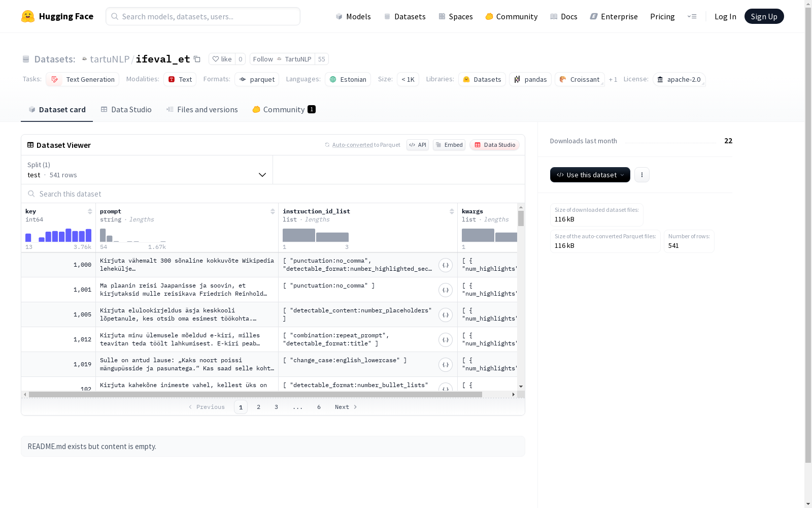Focus Search this dataset field
Screen dimensions: 812x508
coord(273,194)
